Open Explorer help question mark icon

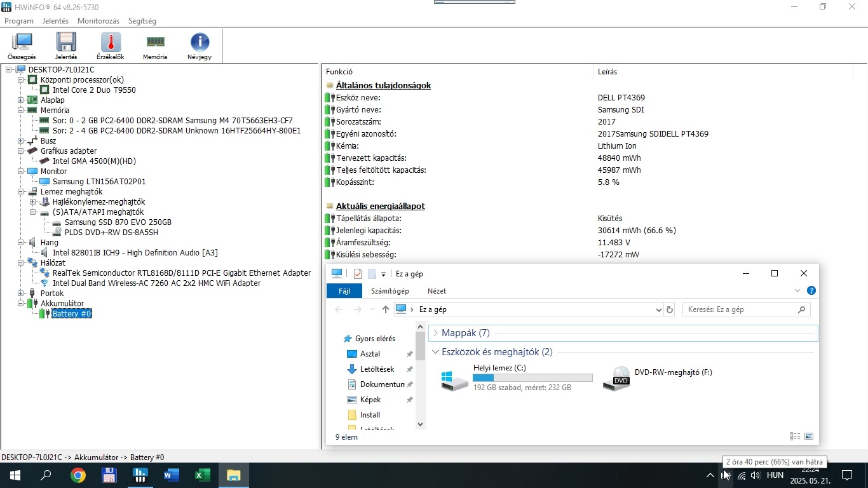(x=811, y=290)
